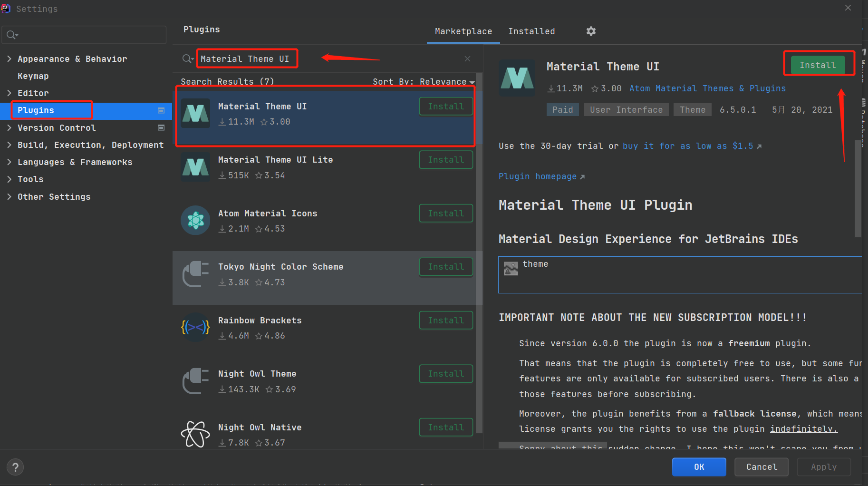868x486 pixels.
Task: Install Material Theme UI from detail pane
Action: pyautogui.click(x=818, y=65)
